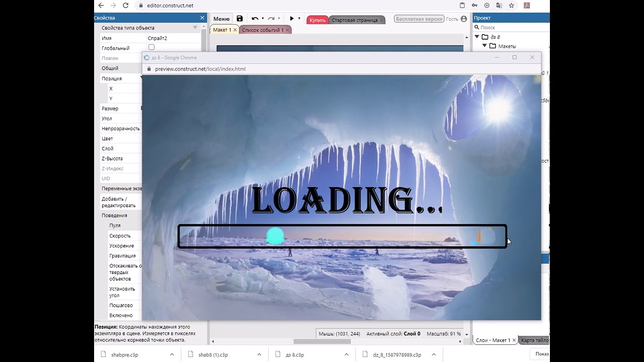
Task: Close the Стартовая страница tab
Action: coord(382,20)
